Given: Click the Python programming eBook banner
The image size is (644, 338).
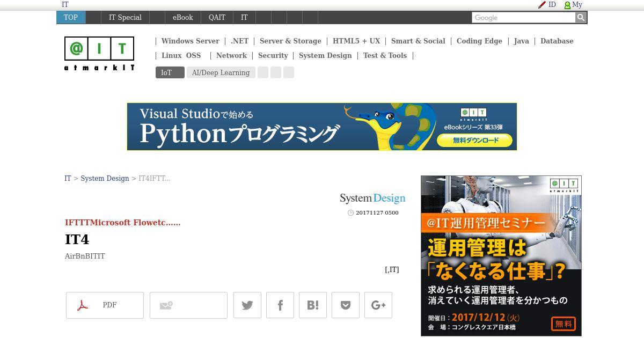Looking at the screenshot, I should (322, 127).
